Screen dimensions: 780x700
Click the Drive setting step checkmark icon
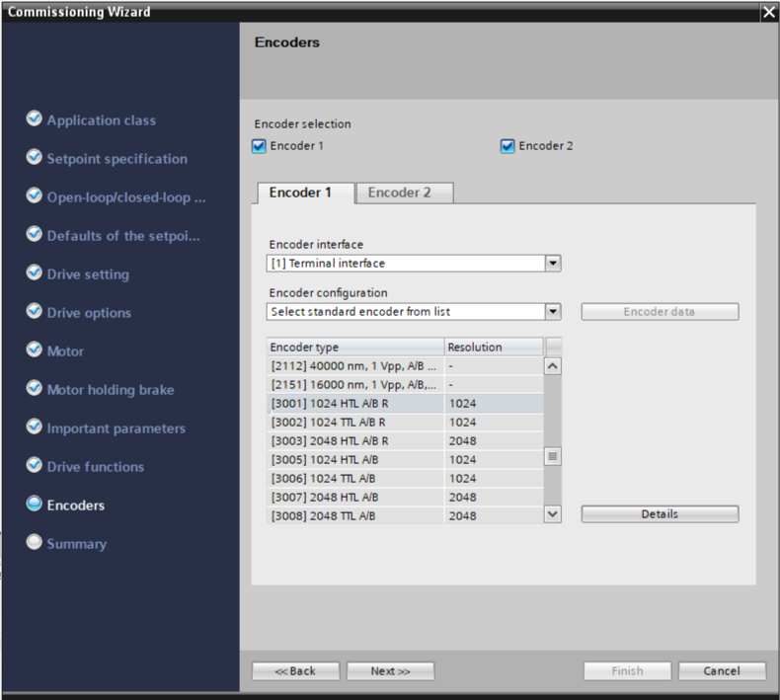tap(35, 273)
